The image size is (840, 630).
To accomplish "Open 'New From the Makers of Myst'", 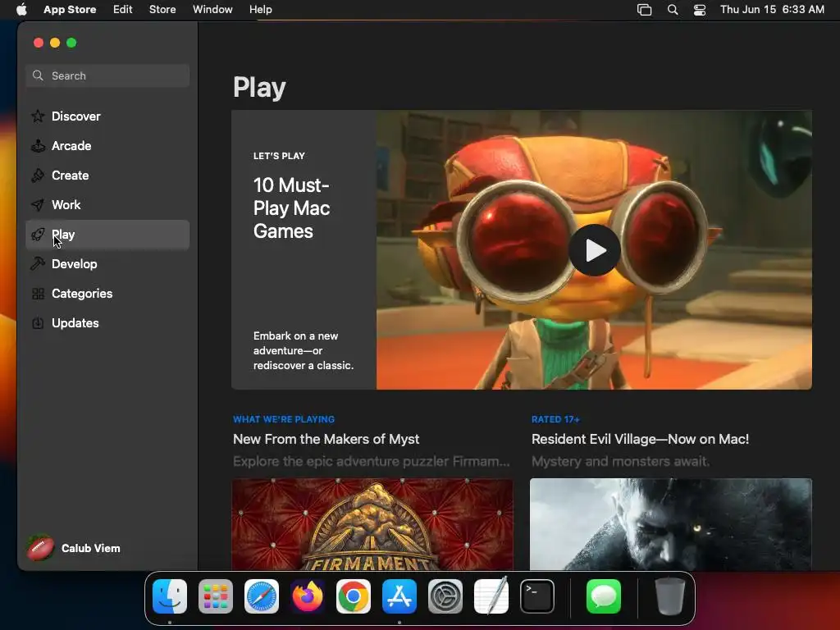I will 326,440.
